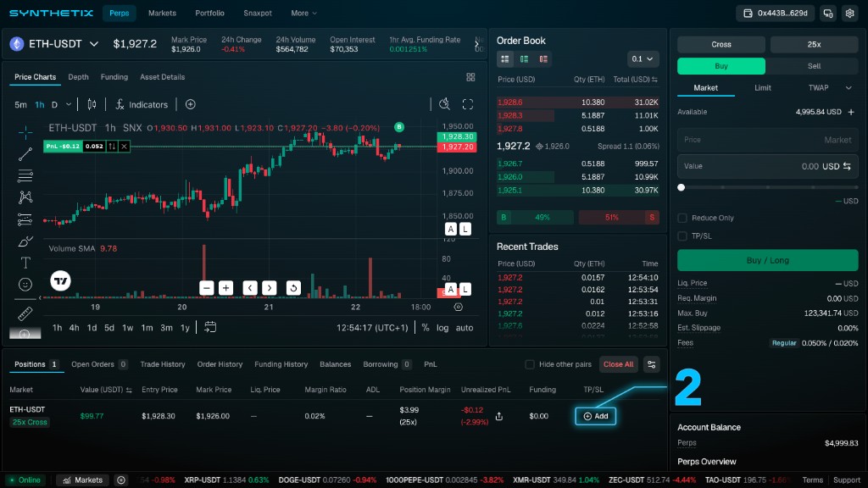Open the chart quick search icon
This screenshot has width=868, height=488.
pyautogui.click(x=444, y=104)
